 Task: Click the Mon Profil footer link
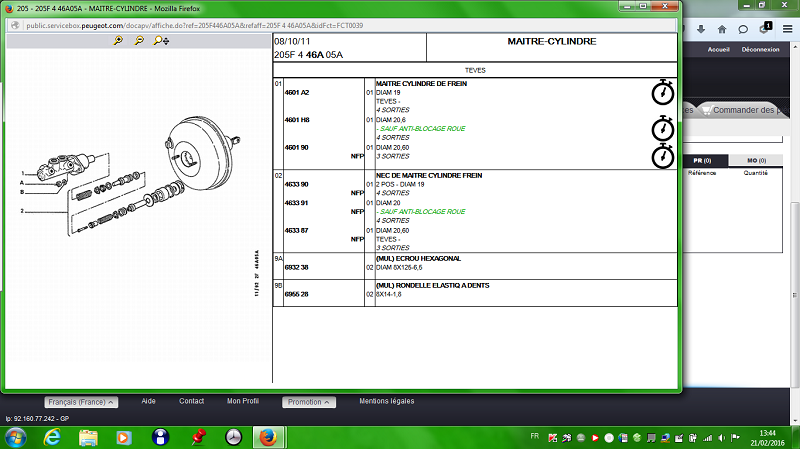click(243, 401)
